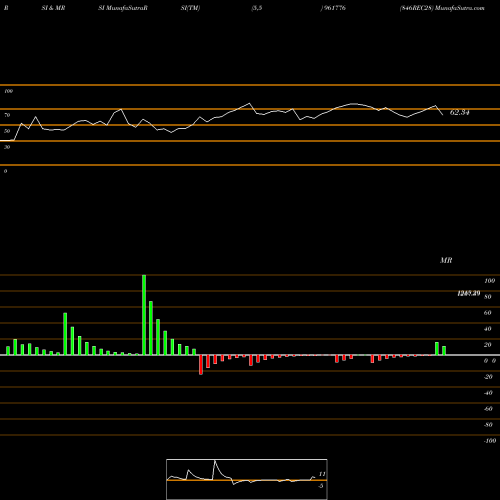The height and width of the screenshot is (500, 500).
Task: Click the MR axis label -20
Action: (x=488, y=377)
